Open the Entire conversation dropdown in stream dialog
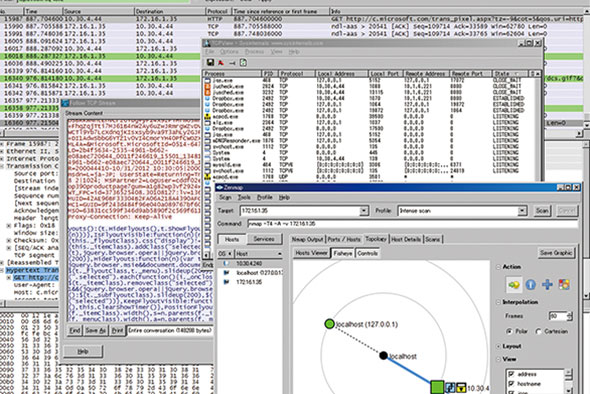This screenshot has width=590, height=394. pos(170,330)
